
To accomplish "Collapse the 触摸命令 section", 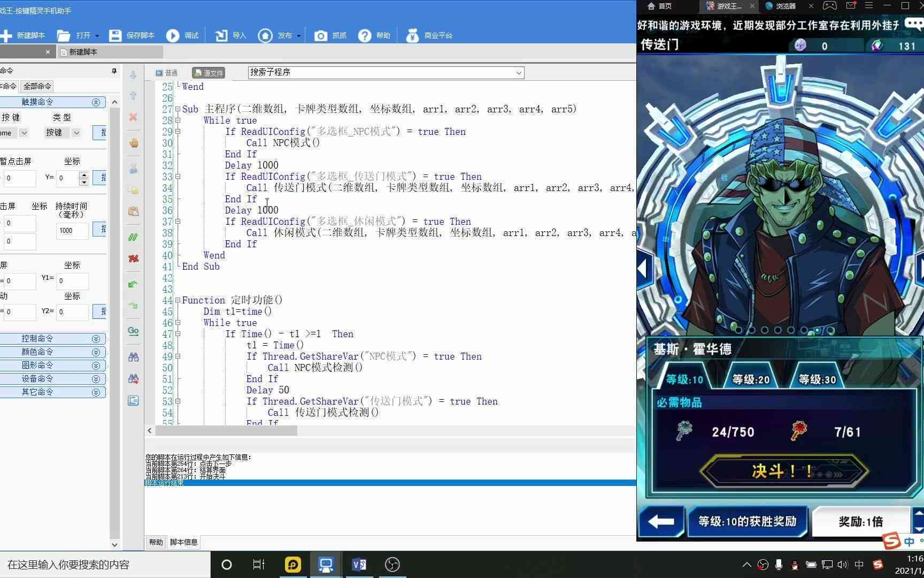I will pyautogui.click(x=96, y=102).
